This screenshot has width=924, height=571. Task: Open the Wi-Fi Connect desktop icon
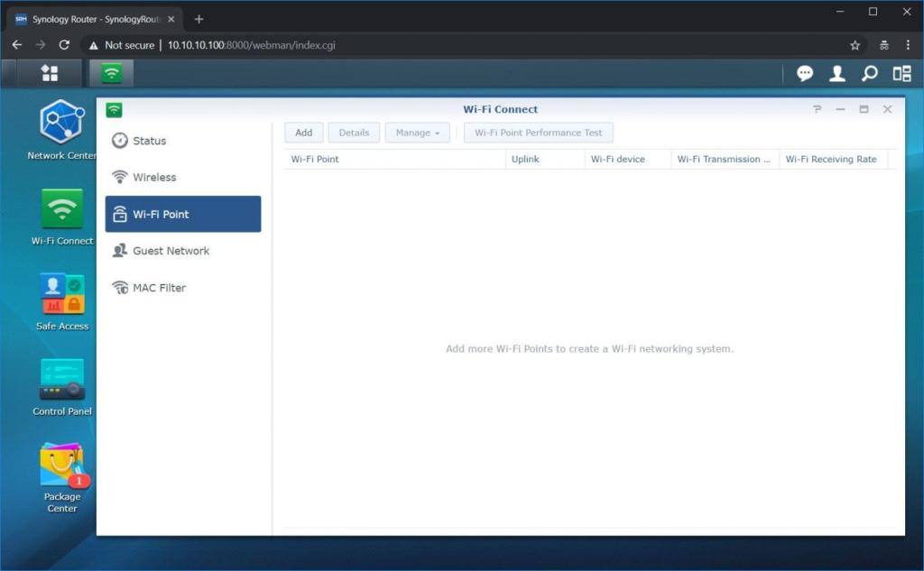pyautogui.click(x=62, y=216)
